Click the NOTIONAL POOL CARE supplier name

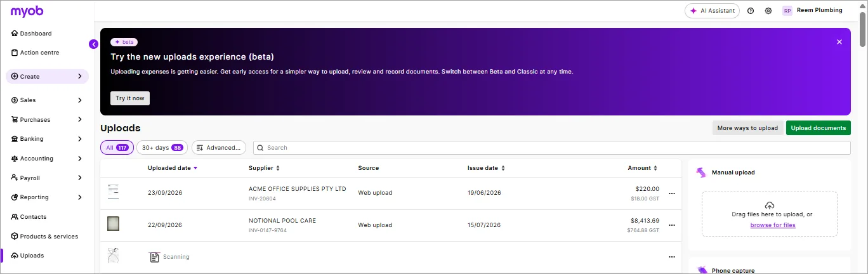click(282, 221)
